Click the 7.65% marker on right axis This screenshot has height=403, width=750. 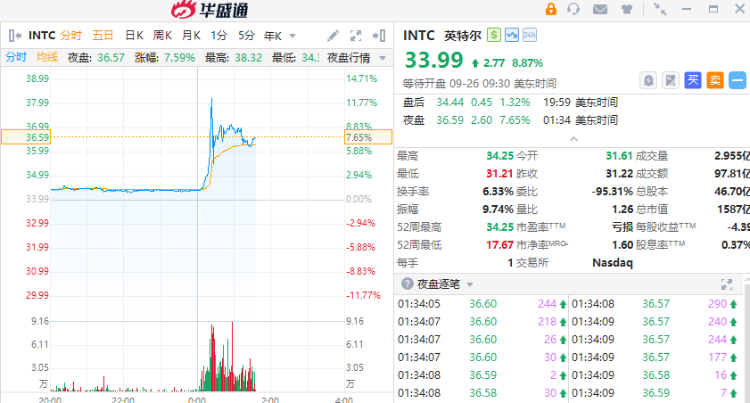368,137
